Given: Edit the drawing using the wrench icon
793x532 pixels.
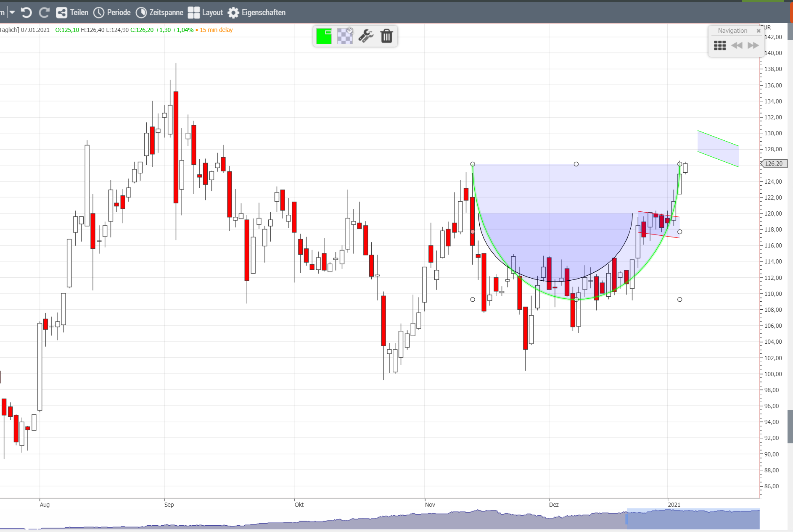Looking at the screenshot, I should pos(365,36).
